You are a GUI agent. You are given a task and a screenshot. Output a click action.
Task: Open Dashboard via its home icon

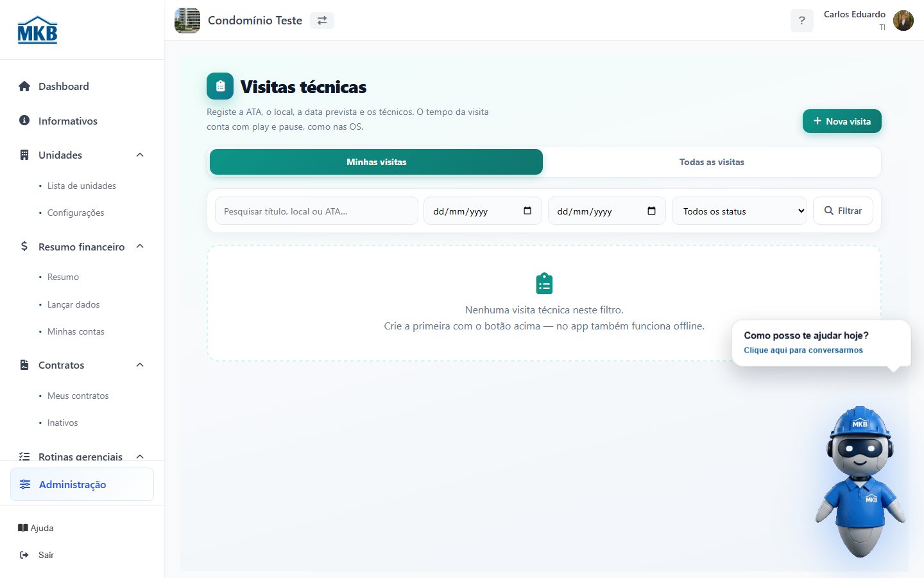24,86
